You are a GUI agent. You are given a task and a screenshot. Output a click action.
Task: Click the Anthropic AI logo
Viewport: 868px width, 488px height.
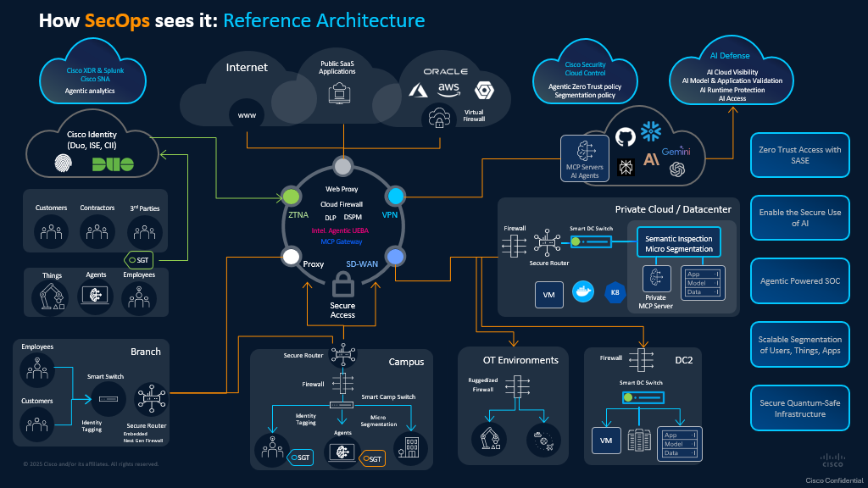pos(651,159)
